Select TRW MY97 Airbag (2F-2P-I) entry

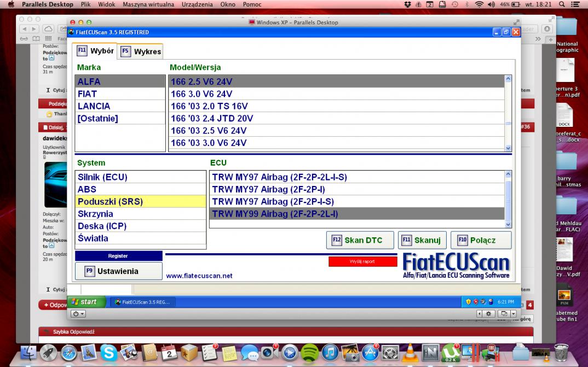point(357,189)
